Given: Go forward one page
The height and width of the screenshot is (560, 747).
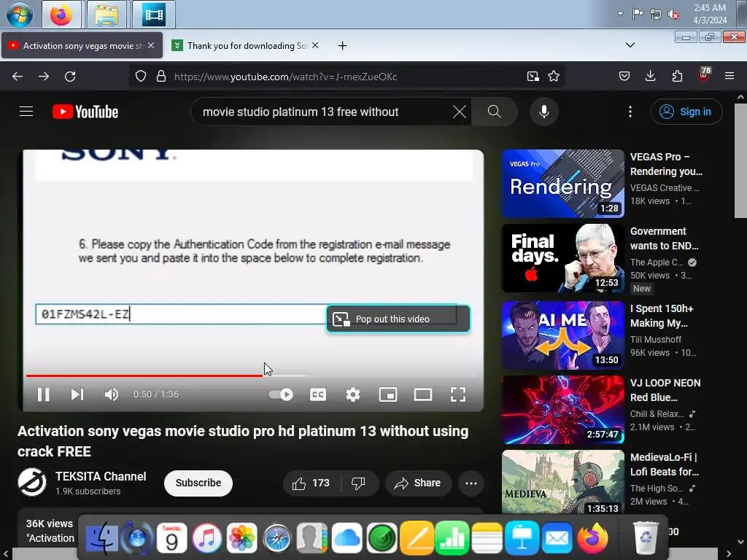Looking at the screenshot, I should point(44,76).
